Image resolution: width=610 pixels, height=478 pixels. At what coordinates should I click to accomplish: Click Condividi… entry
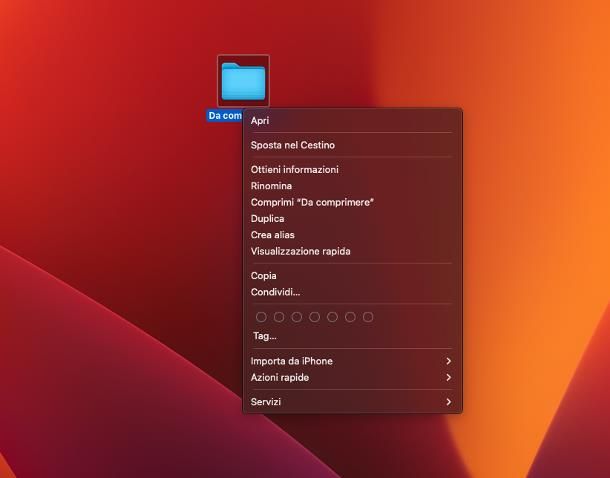tap(352, 292)
